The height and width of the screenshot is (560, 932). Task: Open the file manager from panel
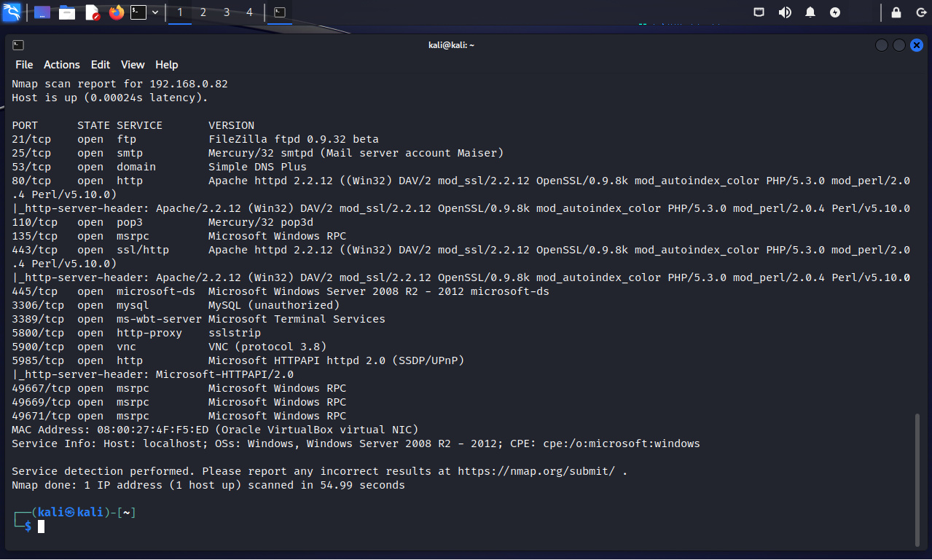pos(67,12)
